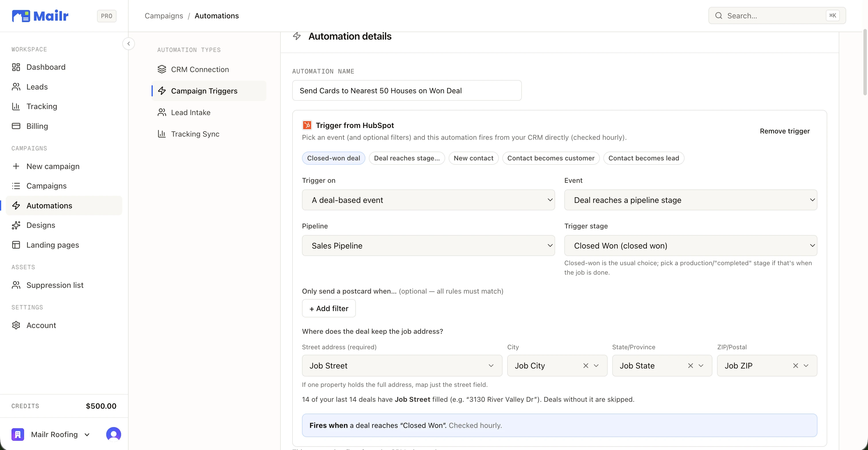The width and height of the screenshot is (868, 450).
Task: Select Contact becomes lead preset
Action: [x=644, y=158]
